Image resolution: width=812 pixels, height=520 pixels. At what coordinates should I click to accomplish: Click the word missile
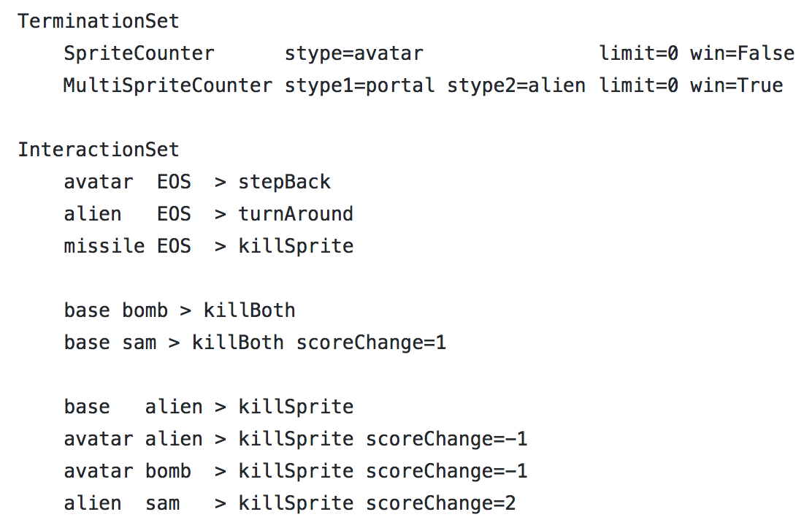[104, 246]
